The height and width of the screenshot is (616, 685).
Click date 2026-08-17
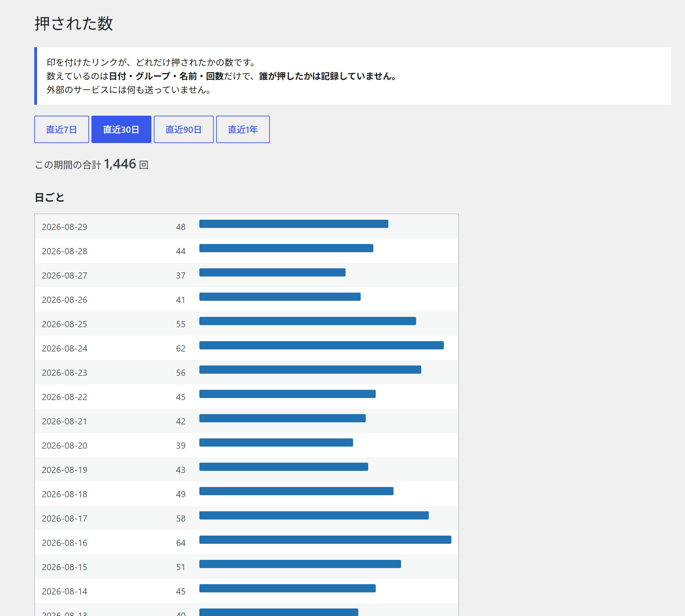pos(64,518)
